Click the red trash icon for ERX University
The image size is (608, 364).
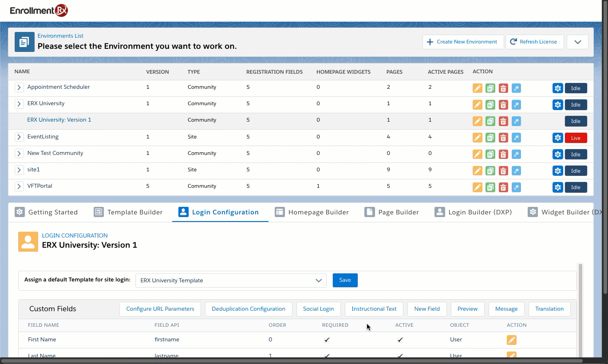503,105
